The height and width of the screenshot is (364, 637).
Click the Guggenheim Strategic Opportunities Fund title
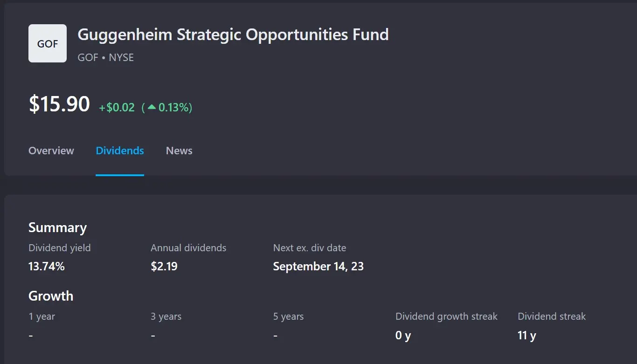click(233, 34)
